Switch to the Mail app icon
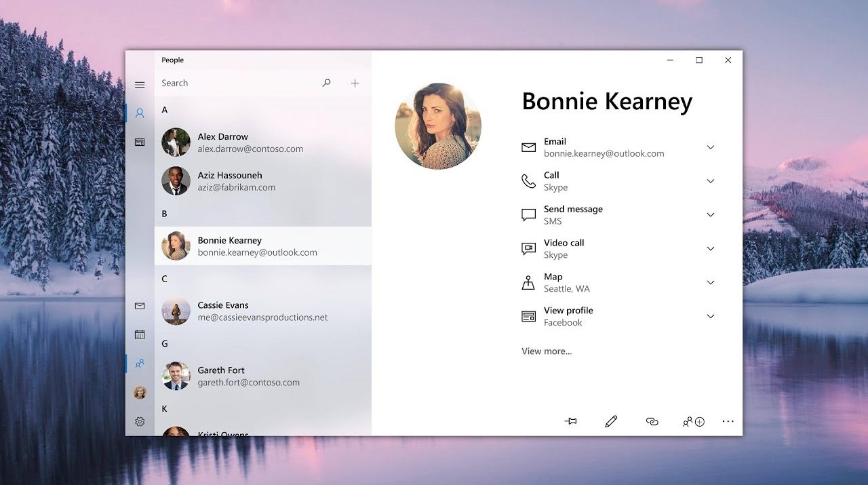The image size is (868, 485). [140, 306]
